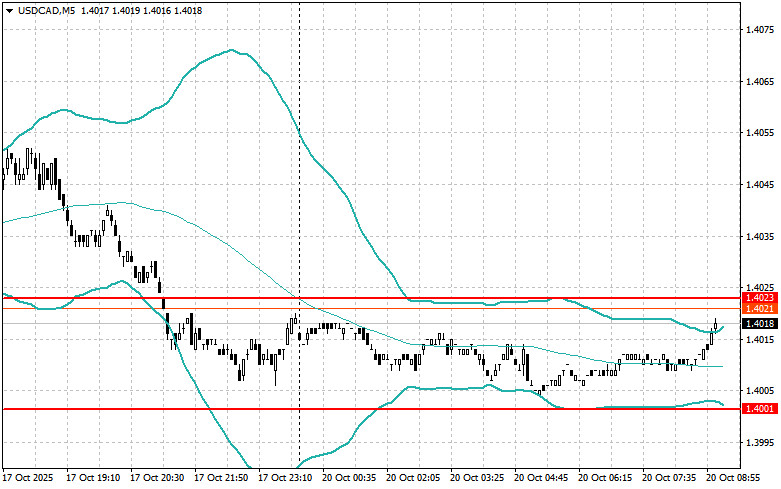Image resolution: width=781 pixels, height=489 pixels.
Task: Click the black 1.4018 current price label
Action: click(759, 324)
